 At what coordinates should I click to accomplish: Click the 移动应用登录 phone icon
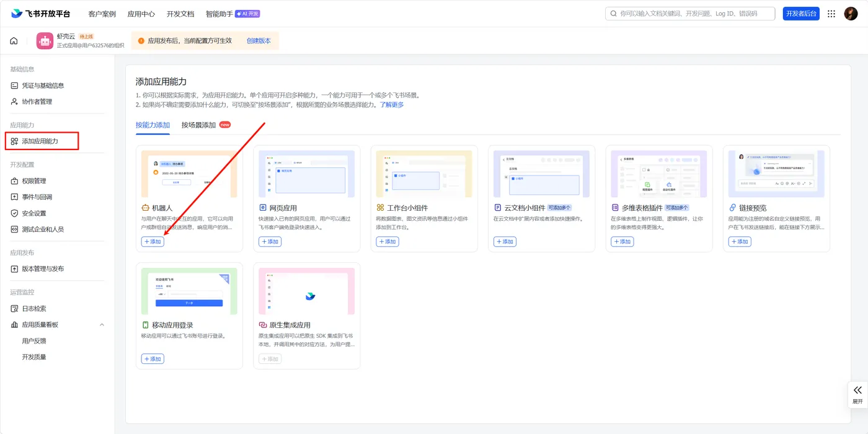[145, 325]
